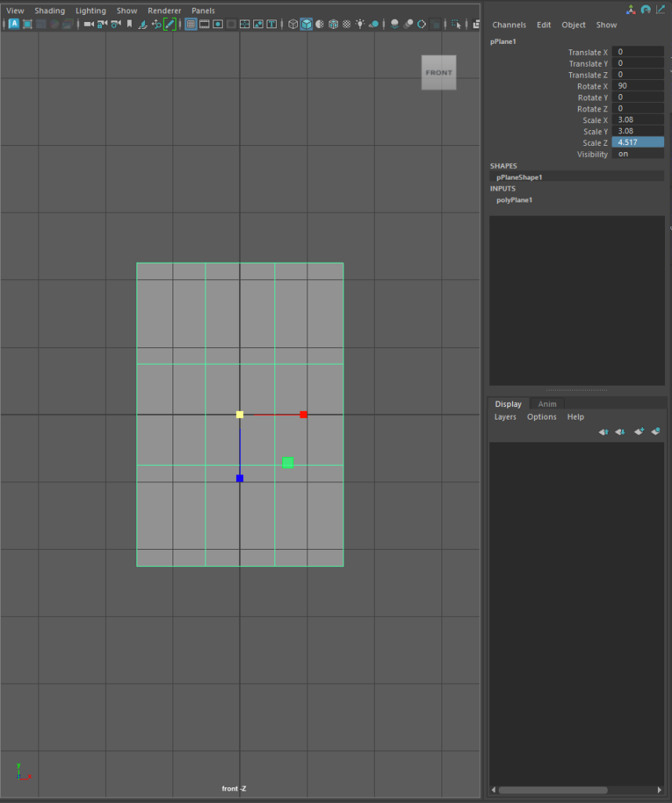Select the Wireframe display cube icon
Image resolution: width=672 pixels, height=803 pixels.
point(293,24)
